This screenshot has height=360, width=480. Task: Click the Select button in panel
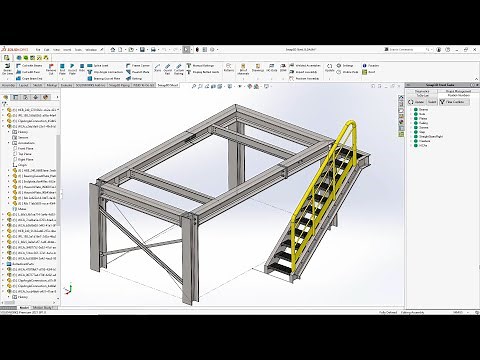tap(432, 102)
